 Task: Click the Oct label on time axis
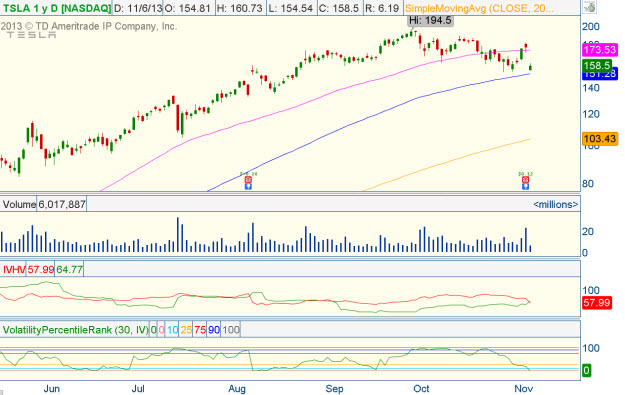click(x=421, y=389)
